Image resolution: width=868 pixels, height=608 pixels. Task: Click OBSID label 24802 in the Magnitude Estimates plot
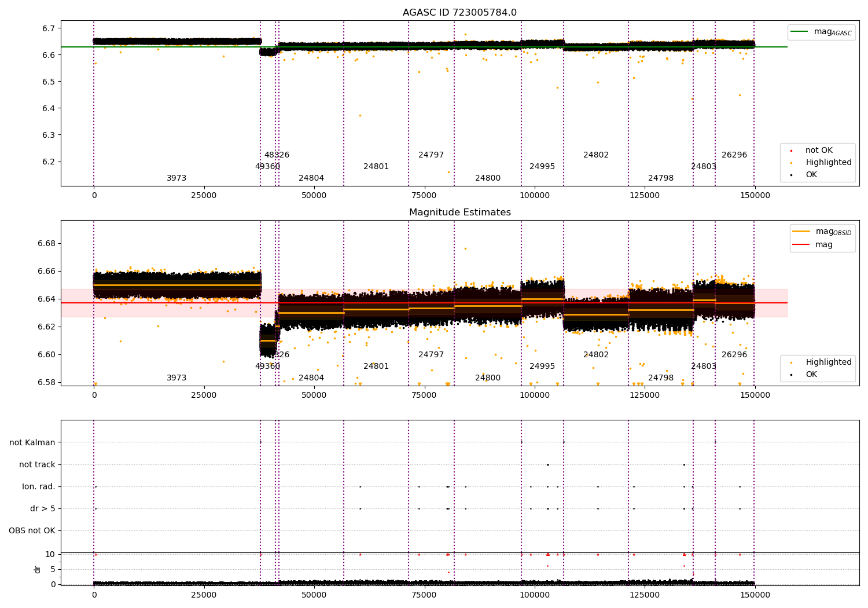coord(596,355)
